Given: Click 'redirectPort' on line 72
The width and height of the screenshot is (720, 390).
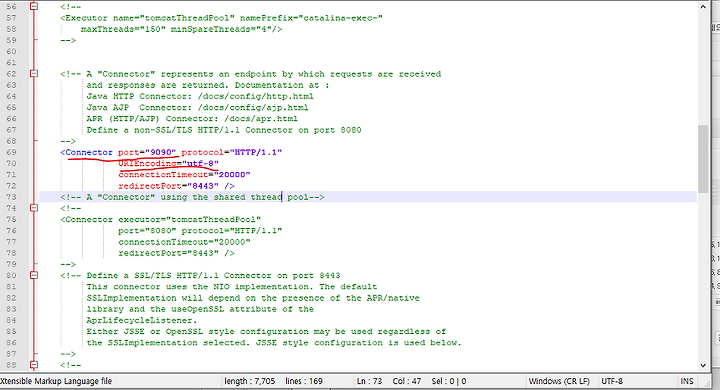Looking at the screenshot, I should click(x=150, y=186).
